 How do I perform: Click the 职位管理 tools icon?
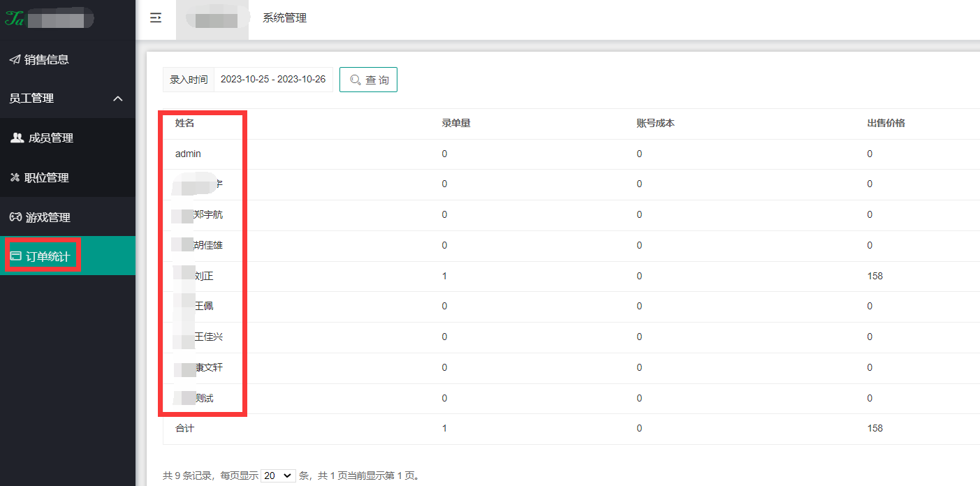[15, 177]
